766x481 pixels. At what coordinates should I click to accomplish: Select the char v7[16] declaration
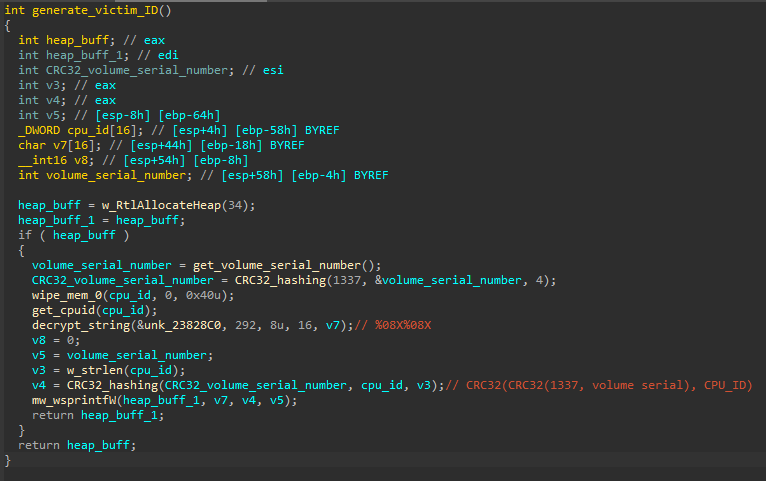click(58, 145)
